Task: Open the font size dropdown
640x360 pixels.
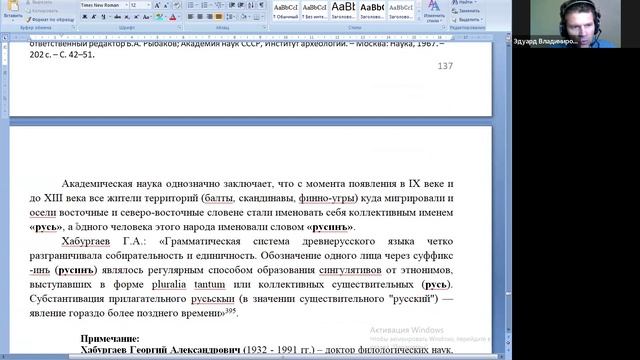Action: coord(148,5)
